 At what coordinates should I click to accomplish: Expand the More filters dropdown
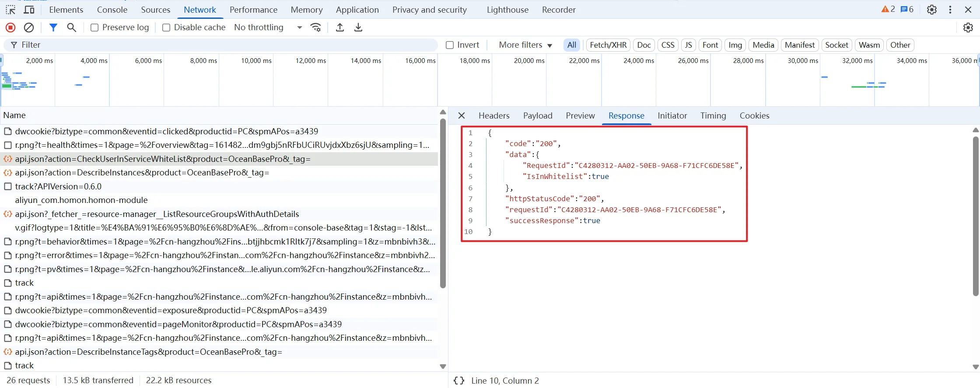pos(525,45)
